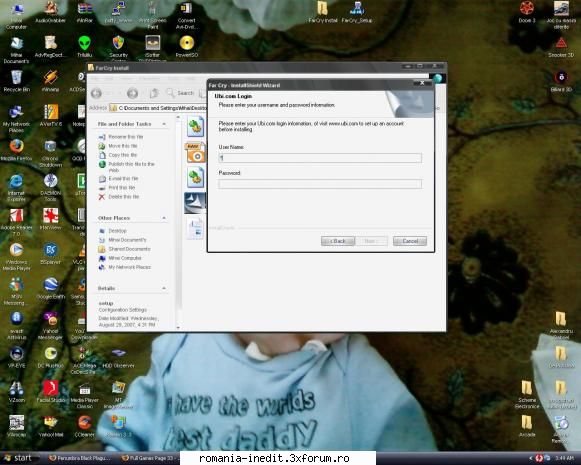
Task: Click Explorer Back navigation arrow
Action: tap(96, 93)
